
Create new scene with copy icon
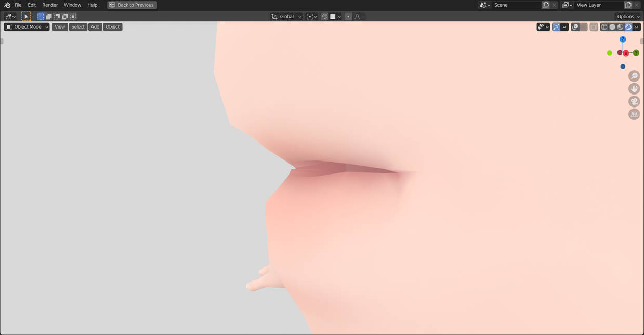tap(546, 5)
